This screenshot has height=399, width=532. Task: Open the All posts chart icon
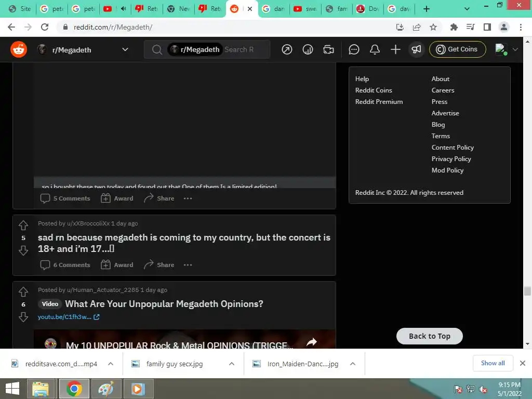(308, 49)
